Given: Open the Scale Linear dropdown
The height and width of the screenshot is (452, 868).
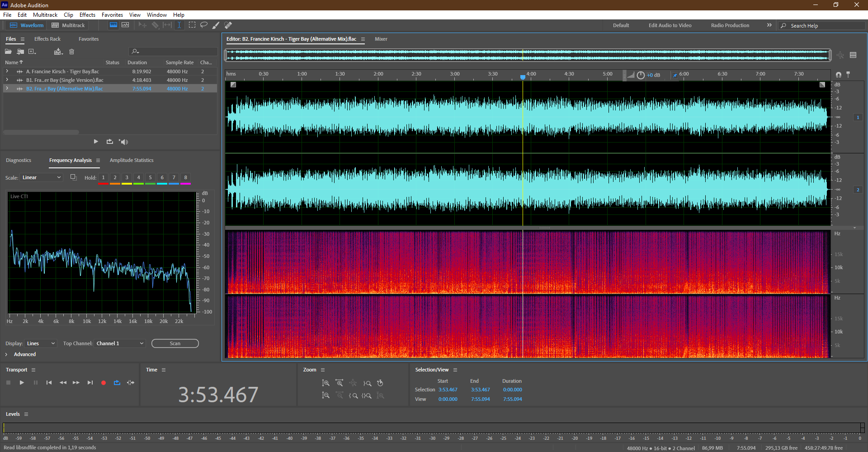Looking at the screenshot, I should click(x=41, y=178).
